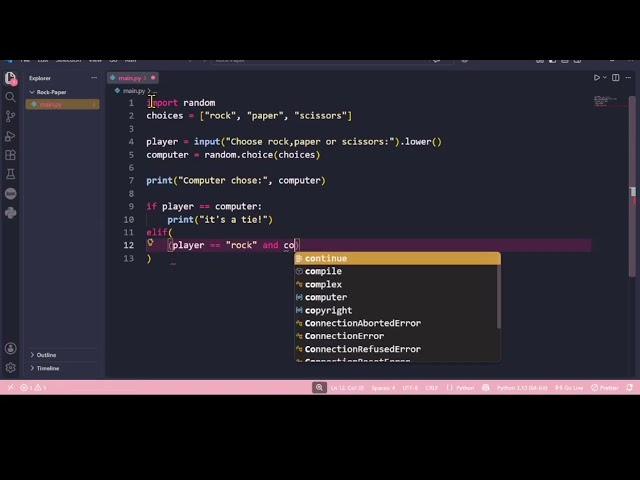Viewport: 640px width, 480px height.
Task: Click the "it's a tie!" string
Action: click(x=233, y=220)
